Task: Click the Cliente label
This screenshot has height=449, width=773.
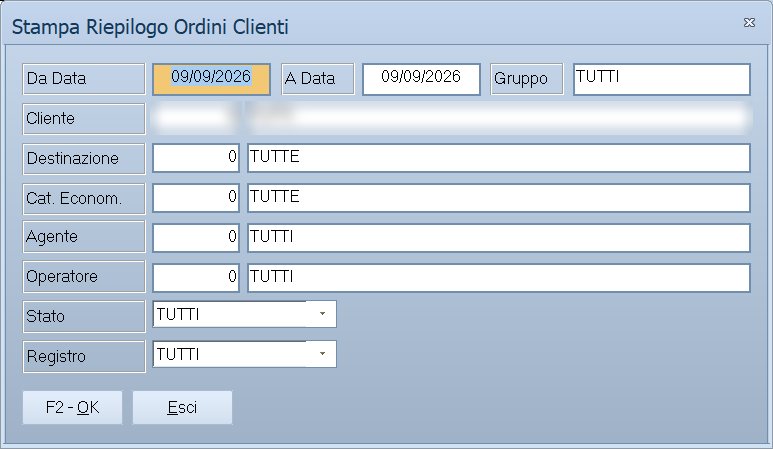Action: [84, 119]
